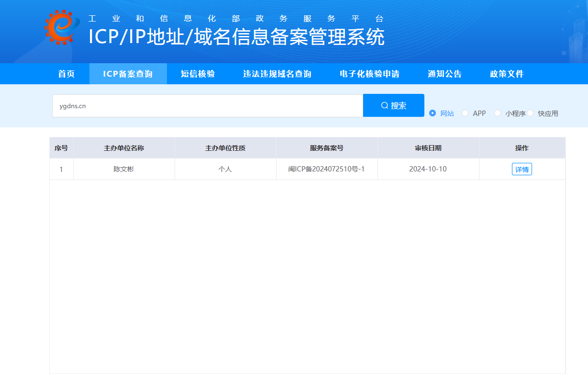
Task: Click the orange gear MIIT logo
Action: coord(62,27)
